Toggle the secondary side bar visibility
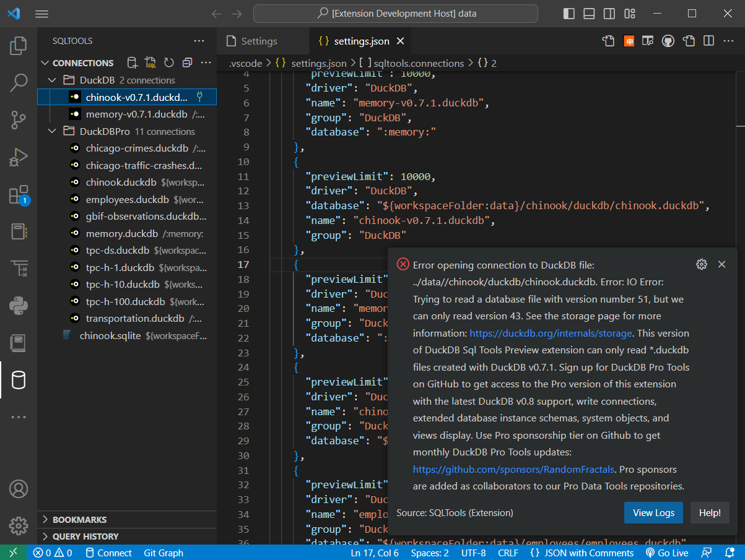 609,14
